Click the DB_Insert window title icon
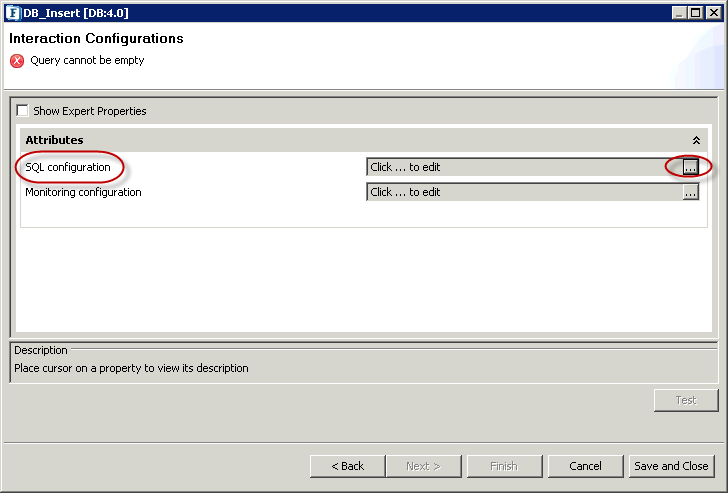This screenshot has height=493, width=728. coord(12,12)
